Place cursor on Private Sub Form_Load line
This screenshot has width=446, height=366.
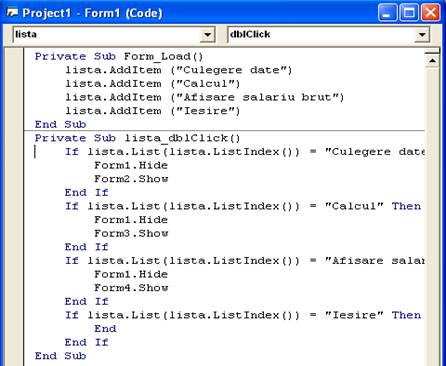point(119,56)
